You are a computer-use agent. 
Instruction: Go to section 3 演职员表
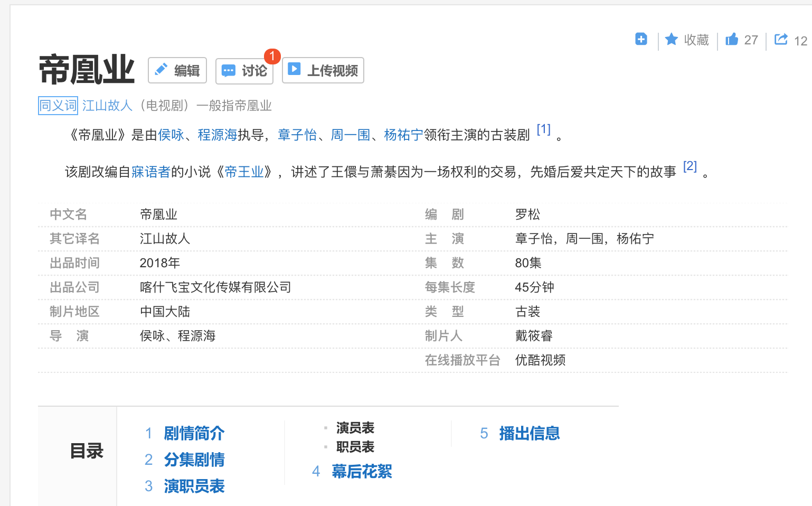pyautogui.click(x=194, y=486)
